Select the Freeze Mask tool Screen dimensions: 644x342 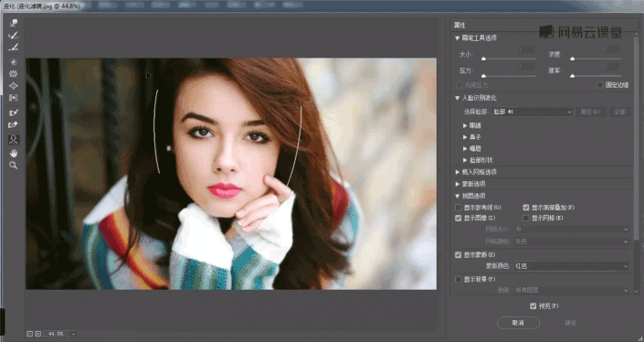[14, 112]
